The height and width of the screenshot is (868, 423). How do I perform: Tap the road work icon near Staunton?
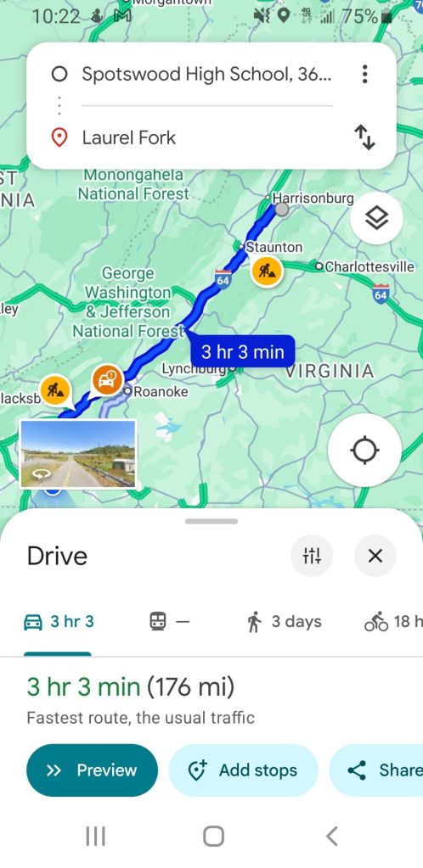click(x=267, y=272)
